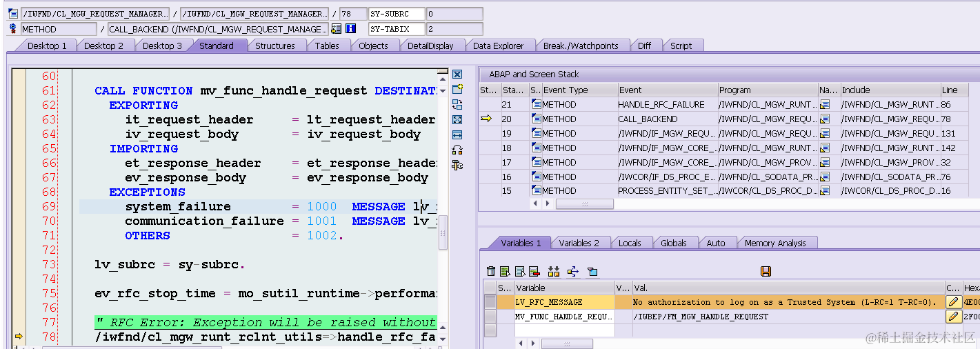The width and height of the screenshot is (980, 349).
Task: Click the yellow blocks icon in Variables toolbar
Action: point(554,272)
